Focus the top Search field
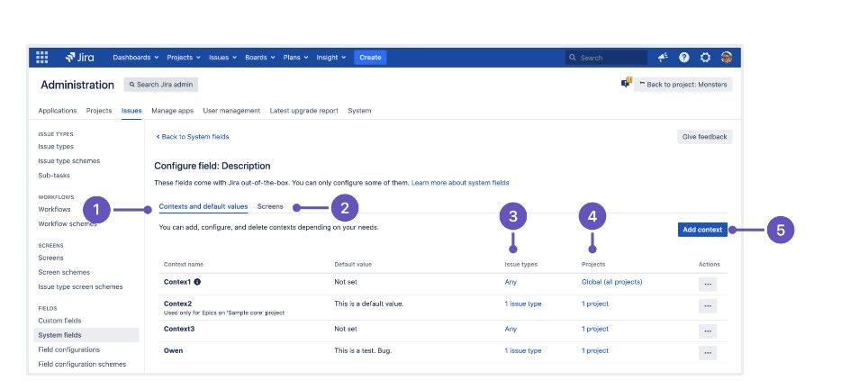 606,58
